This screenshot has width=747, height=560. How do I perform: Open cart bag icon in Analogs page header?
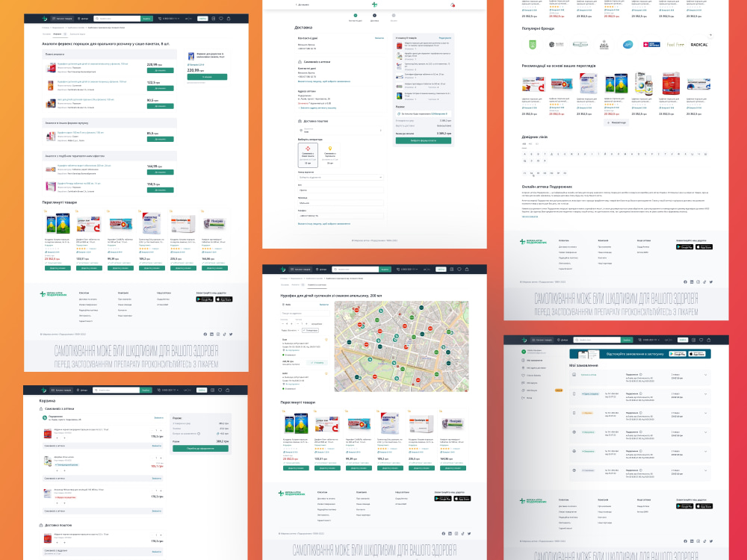click(x=229, y=19)
